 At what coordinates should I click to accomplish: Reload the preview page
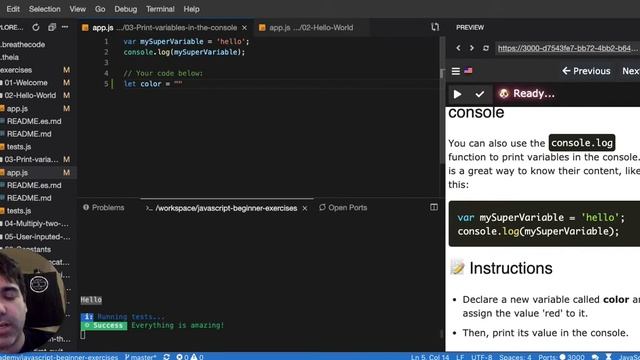point(485,48)
